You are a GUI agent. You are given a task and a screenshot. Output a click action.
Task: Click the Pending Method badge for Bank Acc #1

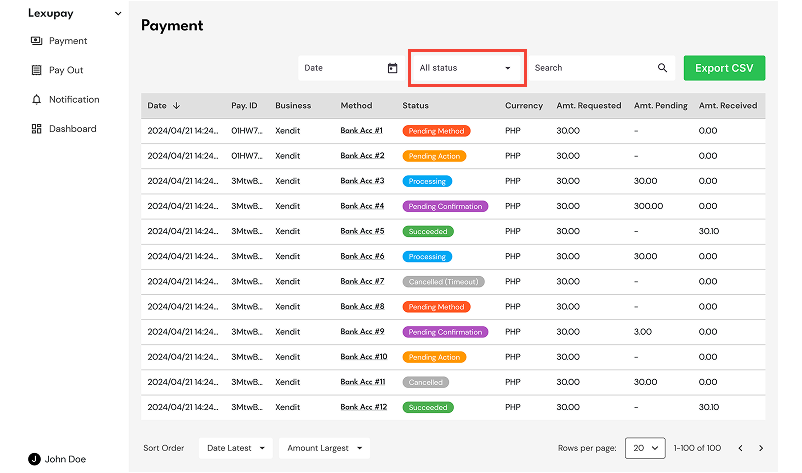(x=436, y=131)
